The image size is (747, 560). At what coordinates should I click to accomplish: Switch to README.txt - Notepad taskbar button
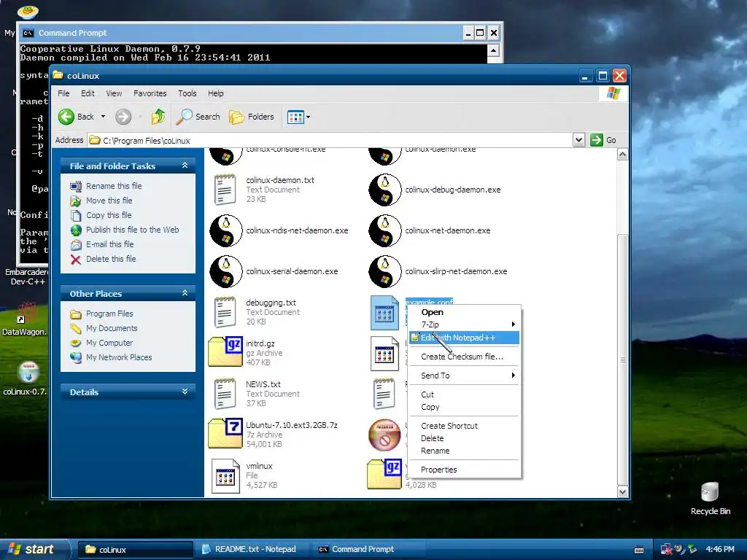pos(252,550)
